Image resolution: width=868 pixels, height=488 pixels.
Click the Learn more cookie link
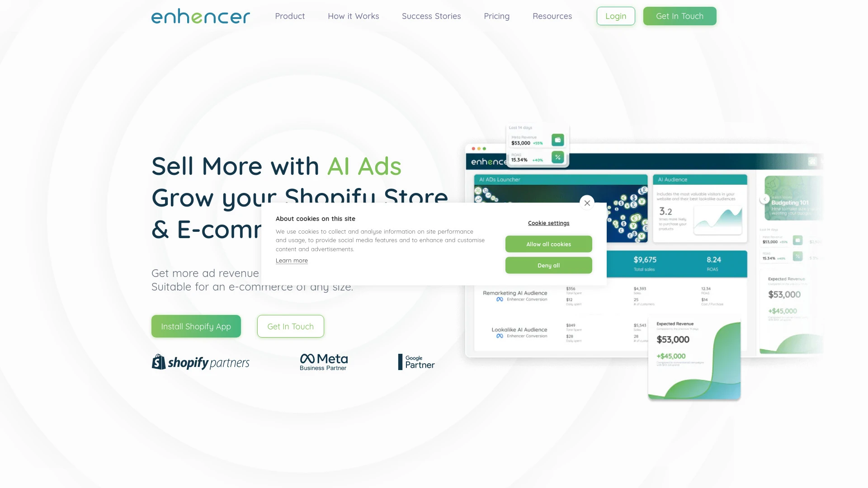coord(292,260)
